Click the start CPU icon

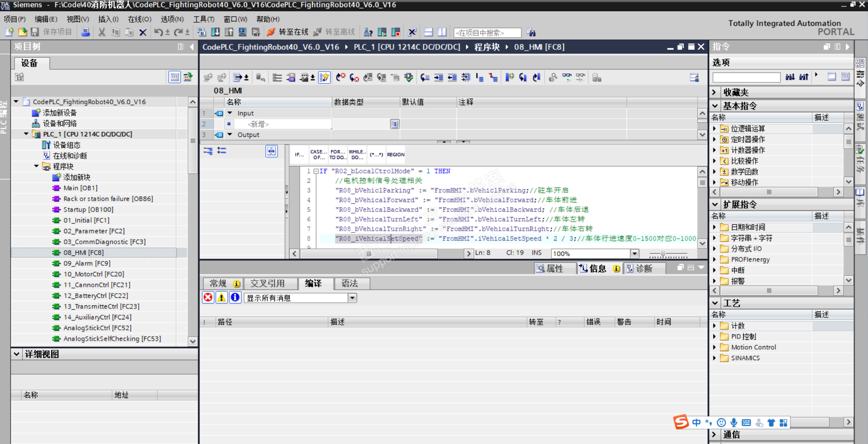click(x=382, y=32)
